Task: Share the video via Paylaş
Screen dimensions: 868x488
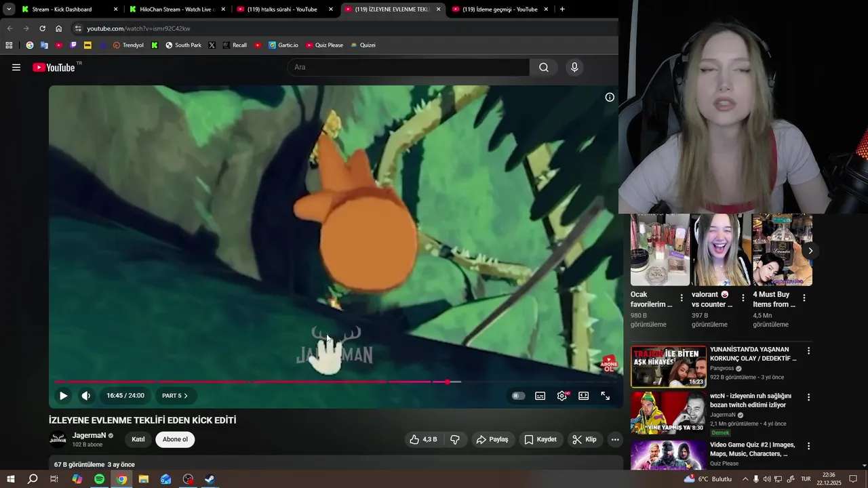Action: [493, 439]
